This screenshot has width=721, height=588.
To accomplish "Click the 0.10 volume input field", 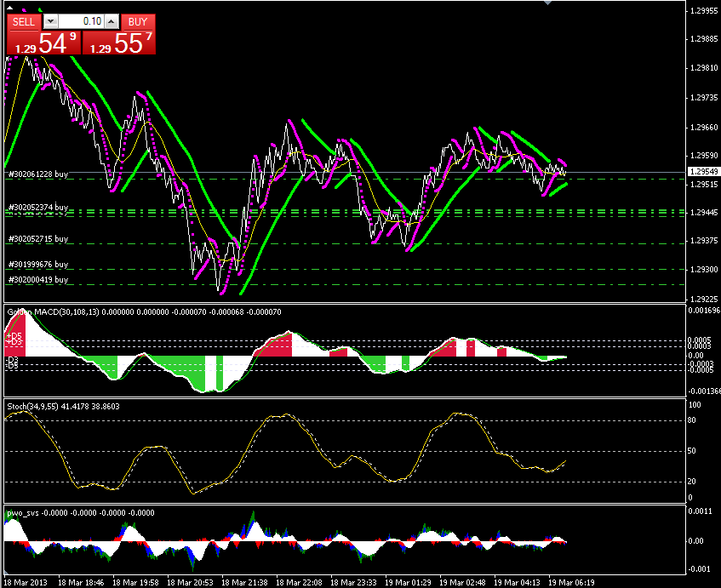I will coord(81,21).
